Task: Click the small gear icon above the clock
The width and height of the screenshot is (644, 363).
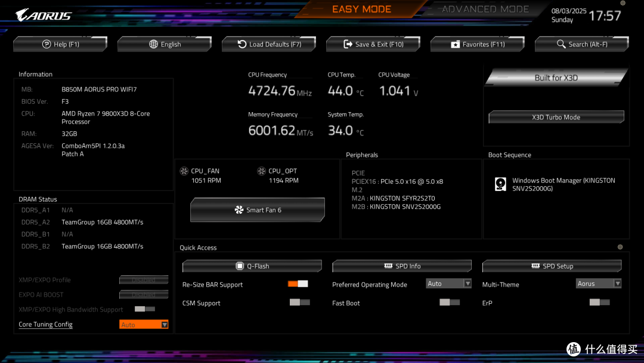Action: pos(623,4)
